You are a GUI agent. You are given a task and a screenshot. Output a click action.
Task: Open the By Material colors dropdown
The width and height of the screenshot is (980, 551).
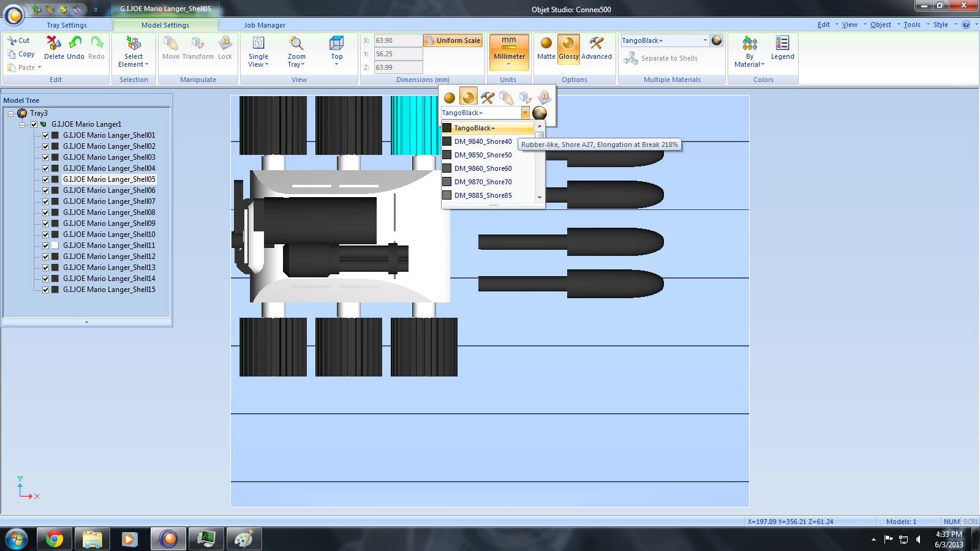tap(750, 60)
